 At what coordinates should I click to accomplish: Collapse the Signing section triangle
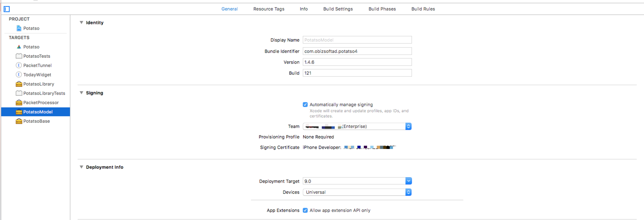(81, 93)
